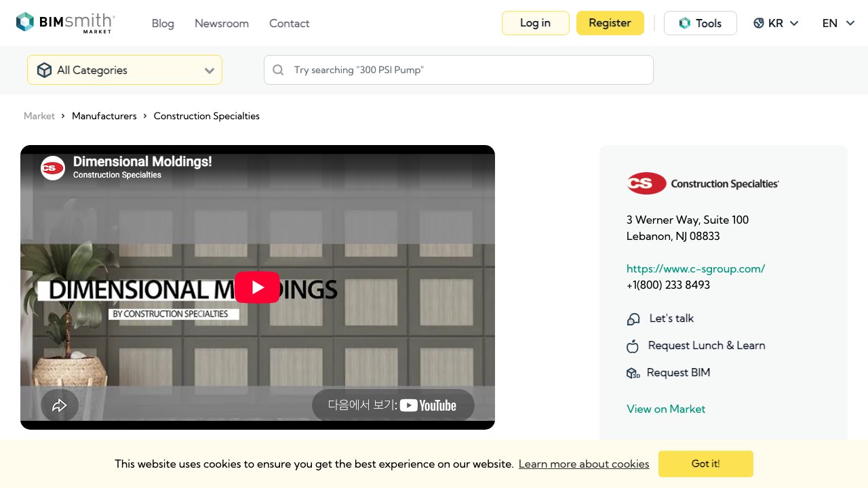Screen dimensions: 868x488
Task: Click the video share arrow icon
Action: pos(60,405)
